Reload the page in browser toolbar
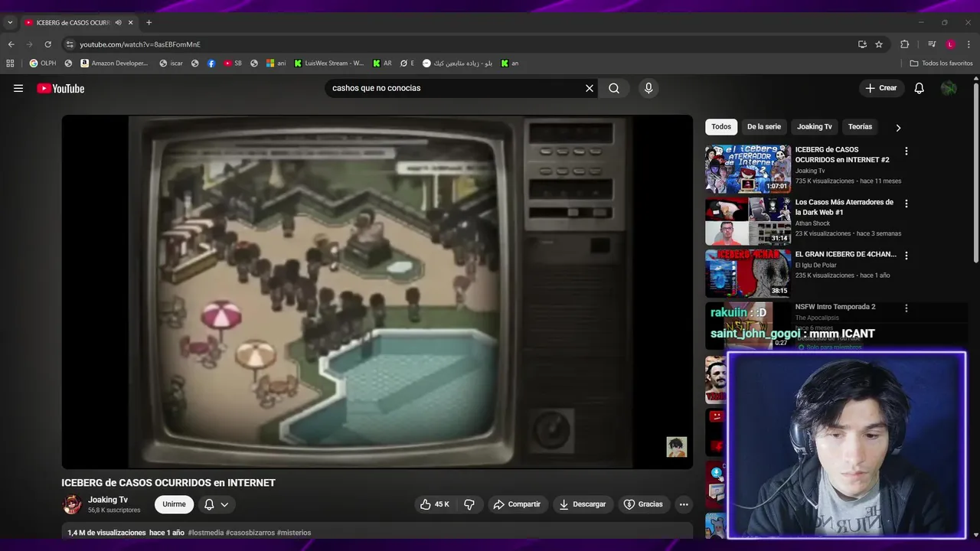The height and width of the screenshot is (551, 980). tap(47, 44)
